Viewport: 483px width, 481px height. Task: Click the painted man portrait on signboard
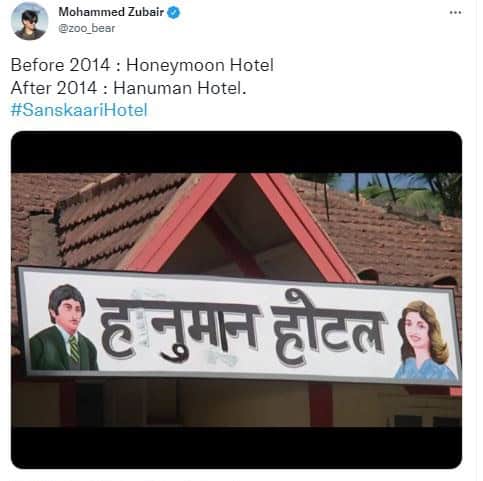[x=63, y=328]
